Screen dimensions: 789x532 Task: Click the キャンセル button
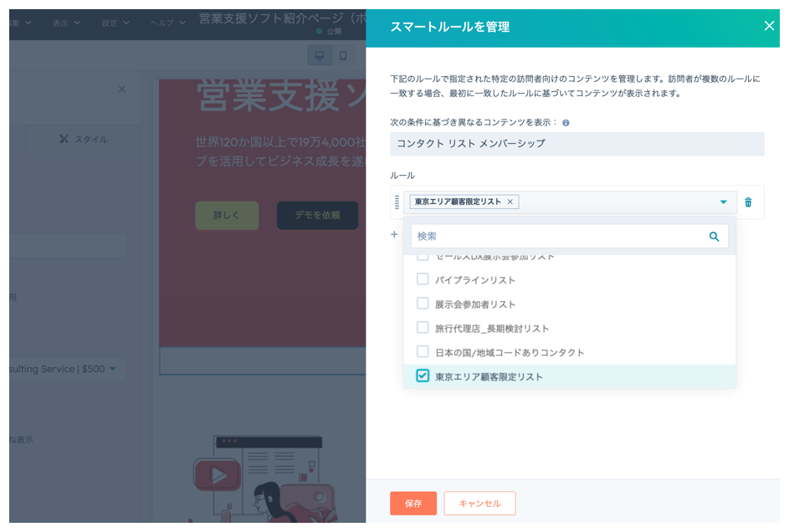tap(479, 504)
